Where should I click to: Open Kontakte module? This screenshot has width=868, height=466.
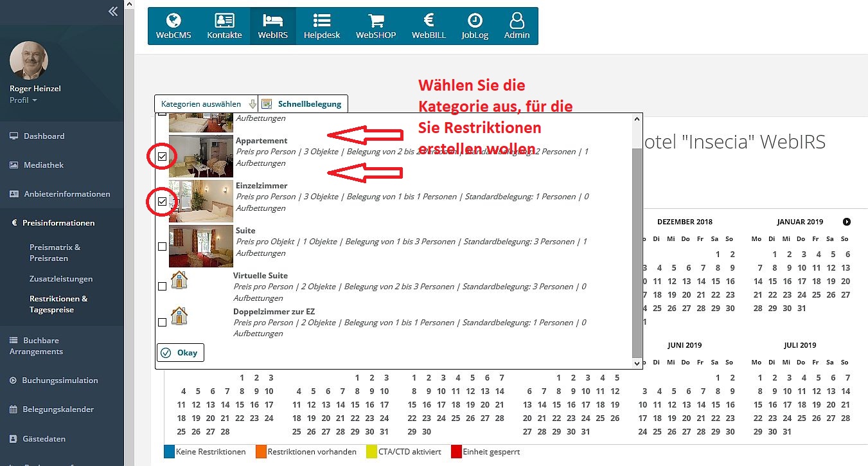coord(224,26)
